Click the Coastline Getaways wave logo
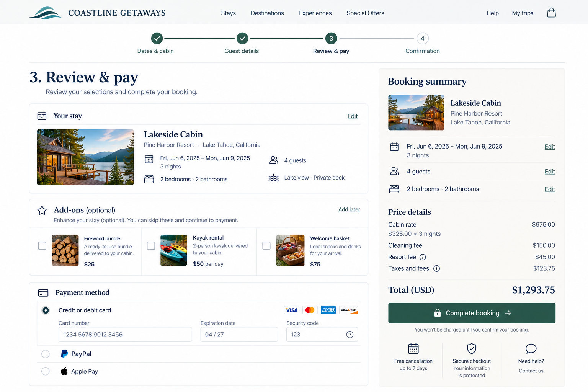This screenshot has height=392, width=588. [46, 13]
